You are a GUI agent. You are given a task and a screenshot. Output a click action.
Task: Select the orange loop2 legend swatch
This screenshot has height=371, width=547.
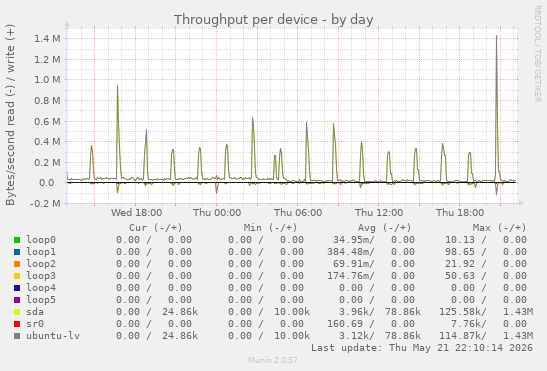click(17, 264)
